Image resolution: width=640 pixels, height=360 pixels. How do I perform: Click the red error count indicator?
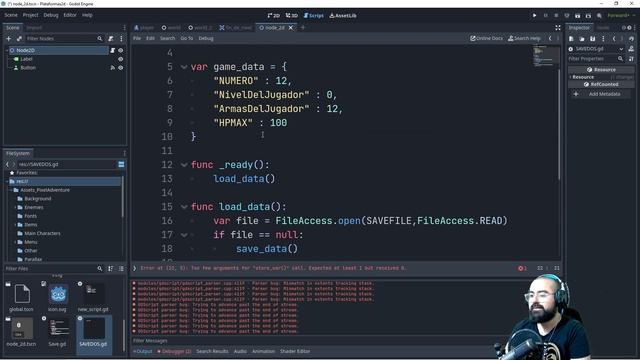[522, 268]
